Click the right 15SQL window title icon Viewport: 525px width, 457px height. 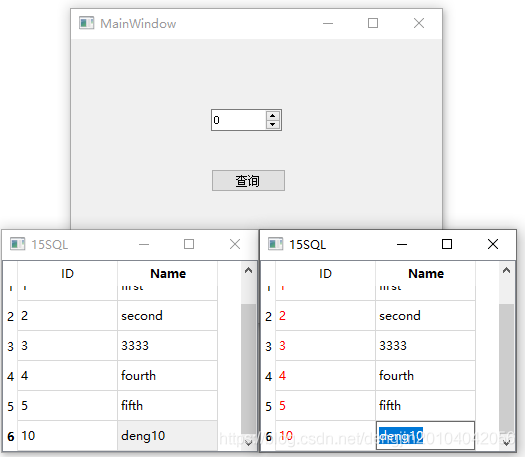point(276,244)
